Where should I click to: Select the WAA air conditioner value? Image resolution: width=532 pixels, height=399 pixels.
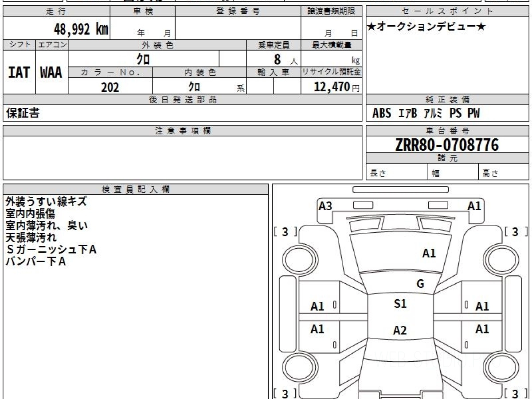pyautogui.click(x=51, y=73)
